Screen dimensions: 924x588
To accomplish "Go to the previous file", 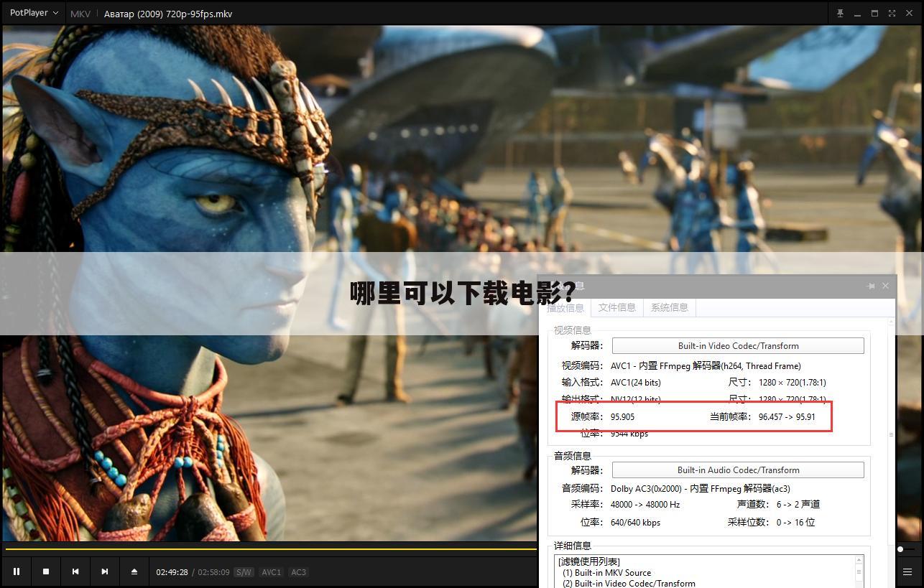I will (x=75, y=571).
